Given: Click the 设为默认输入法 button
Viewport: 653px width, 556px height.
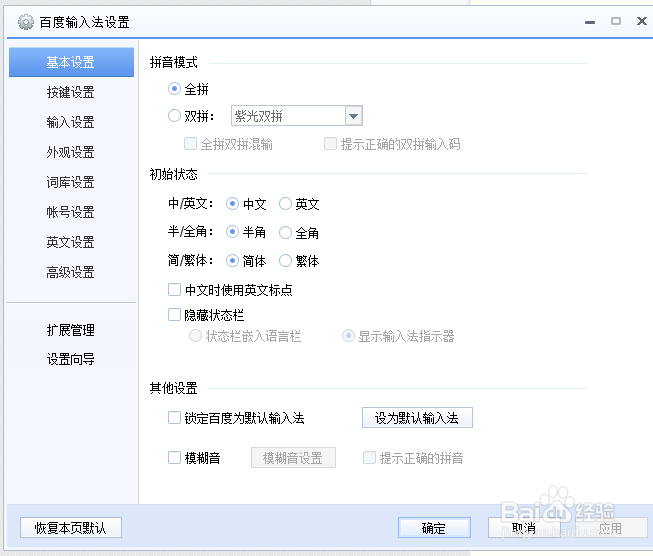Looking at the screenshot, I should point(417,418).
